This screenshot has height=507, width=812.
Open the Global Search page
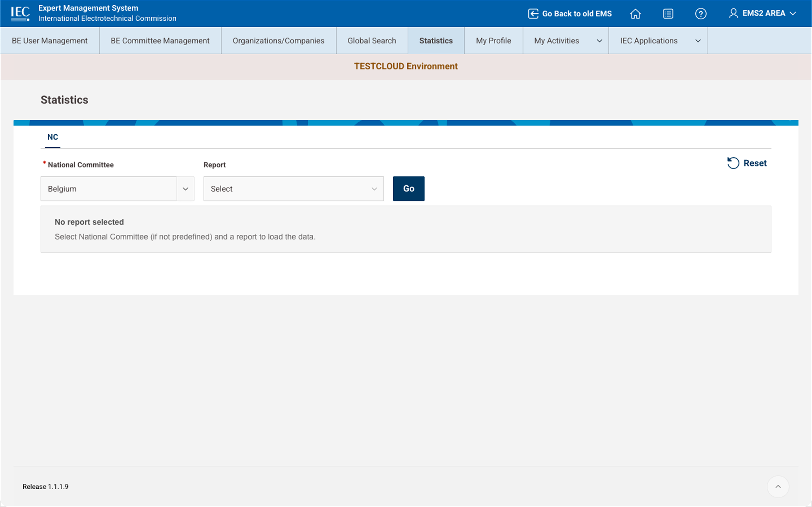(x=371, y=41)
